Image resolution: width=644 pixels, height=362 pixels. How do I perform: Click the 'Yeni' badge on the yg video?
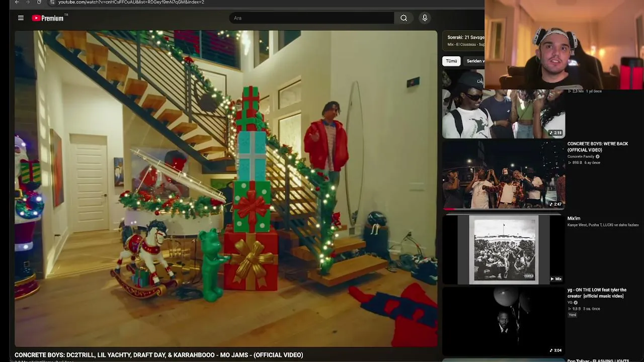572,315
